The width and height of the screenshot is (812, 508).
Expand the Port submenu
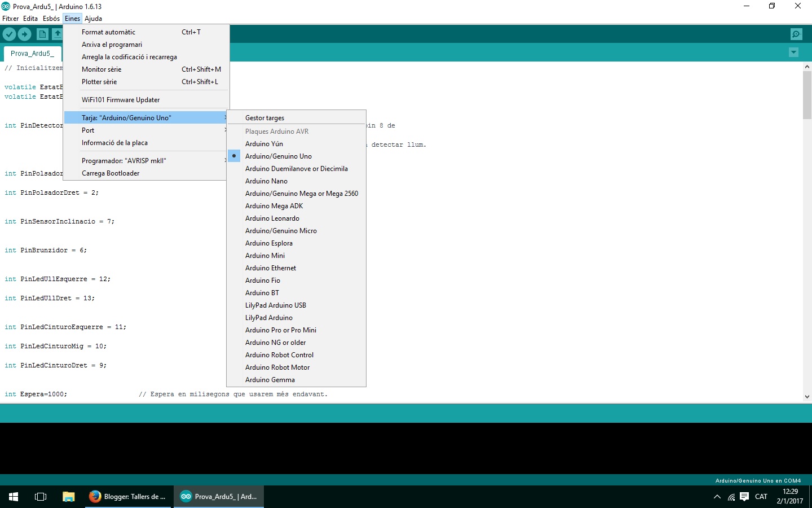pos(146,130)
